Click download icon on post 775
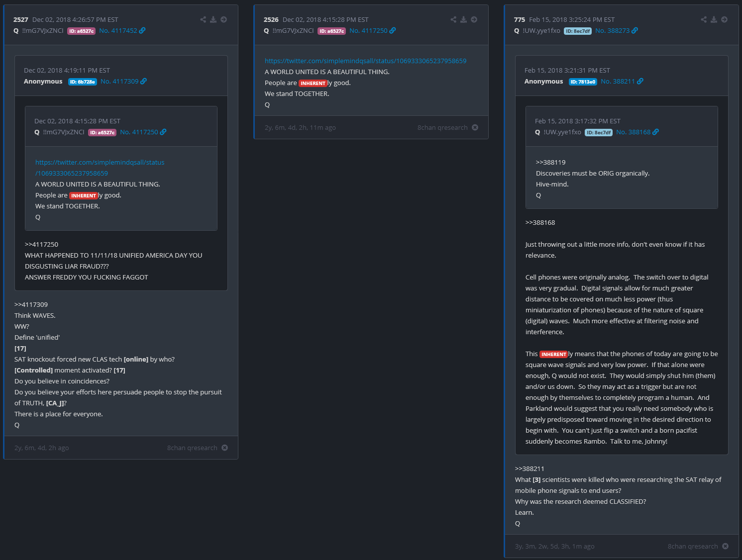Screen dimensions: 742x560 pos(714,19)
